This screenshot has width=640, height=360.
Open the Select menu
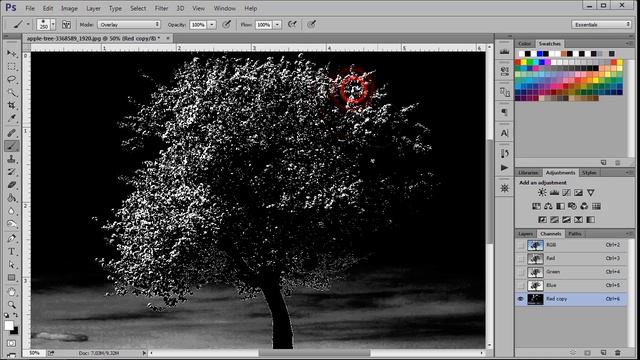[x=138, y=8]
